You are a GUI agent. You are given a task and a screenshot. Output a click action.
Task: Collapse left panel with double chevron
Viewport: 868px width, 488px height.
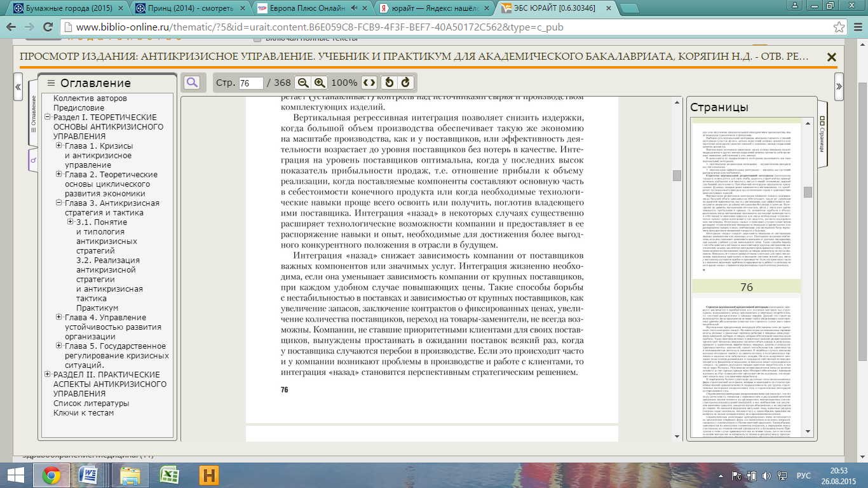18,86
